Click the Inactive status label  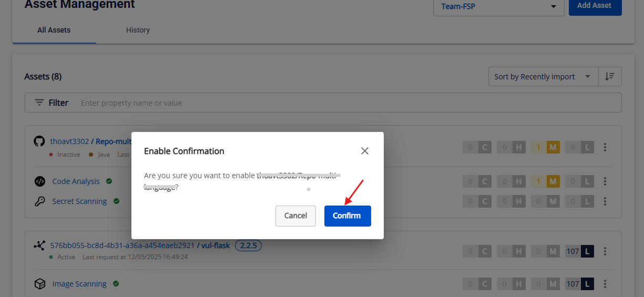coord(69,155)
